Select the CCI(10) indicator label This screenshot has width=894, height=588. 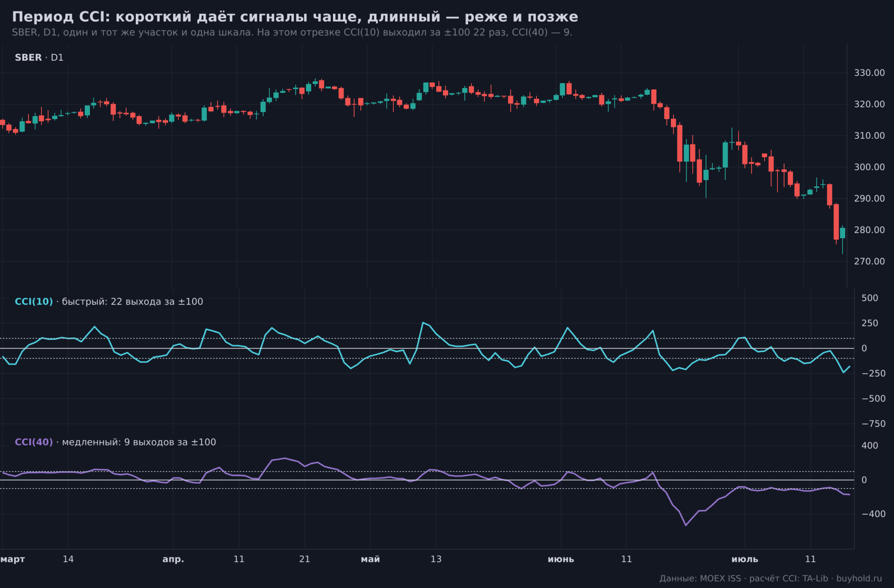(x=34, y=301)
